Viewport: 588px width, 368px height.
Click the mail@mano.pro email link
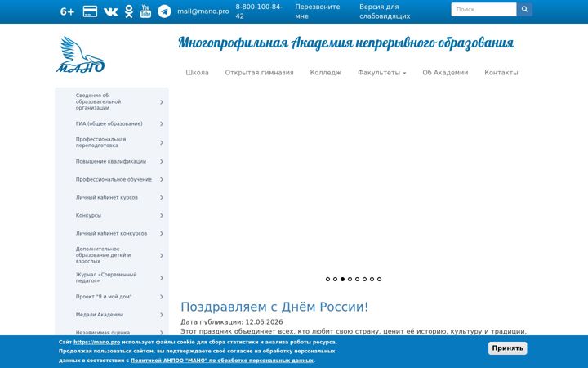(203, 11)
